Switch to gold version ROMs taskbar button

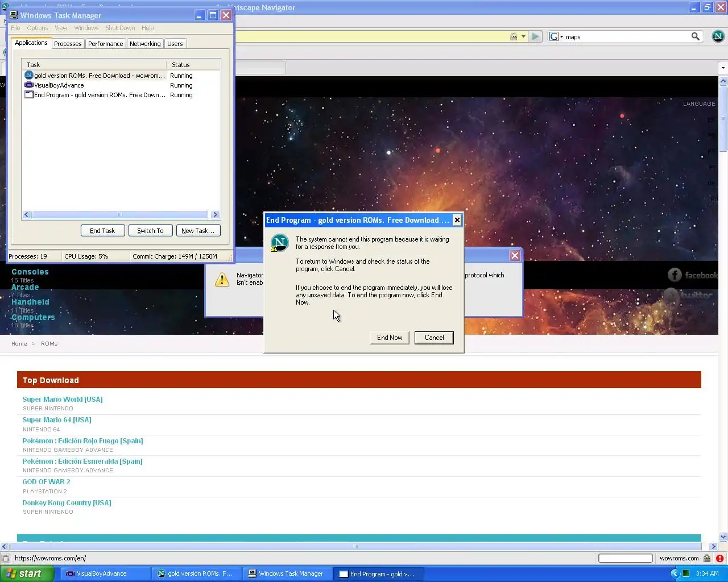pos(196,573)
